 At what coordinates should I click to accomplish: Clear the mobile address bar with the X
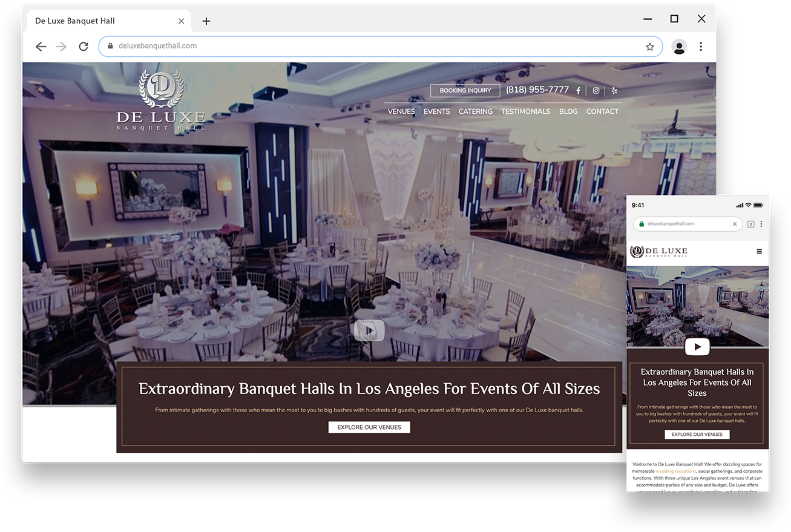735,224
